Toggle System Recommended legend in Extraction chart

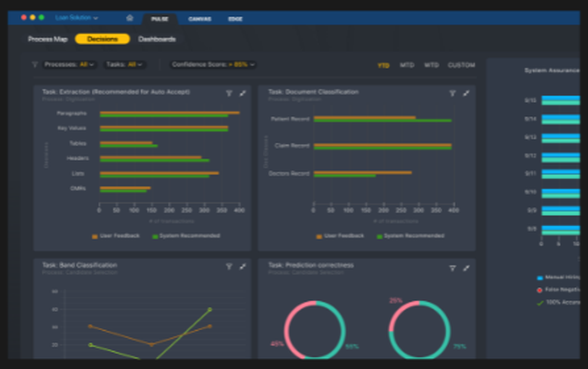coord(186,236)
